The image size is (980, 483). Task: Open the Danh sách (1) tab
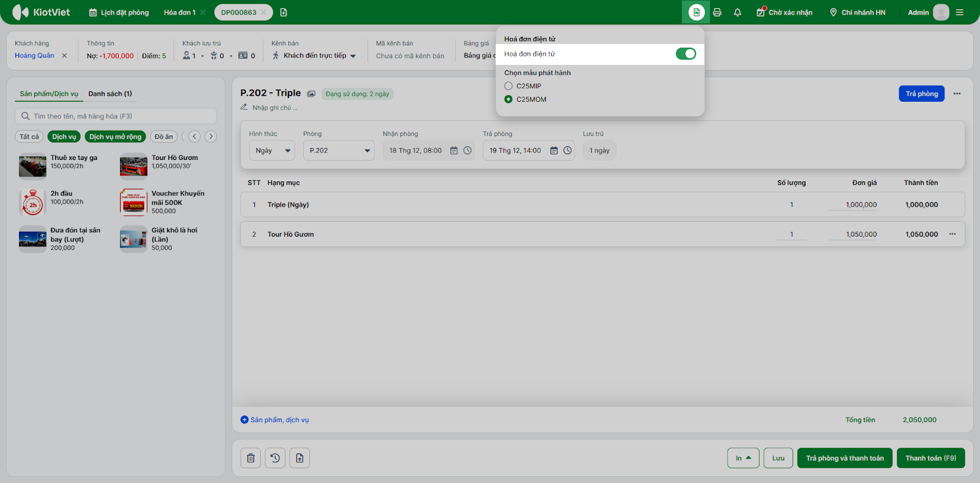tap(110, 94)
